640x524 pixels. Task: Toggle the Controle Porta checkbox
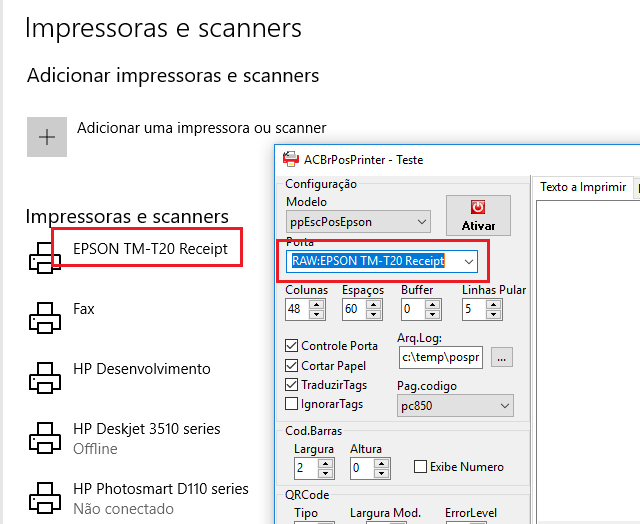point(291,346)
